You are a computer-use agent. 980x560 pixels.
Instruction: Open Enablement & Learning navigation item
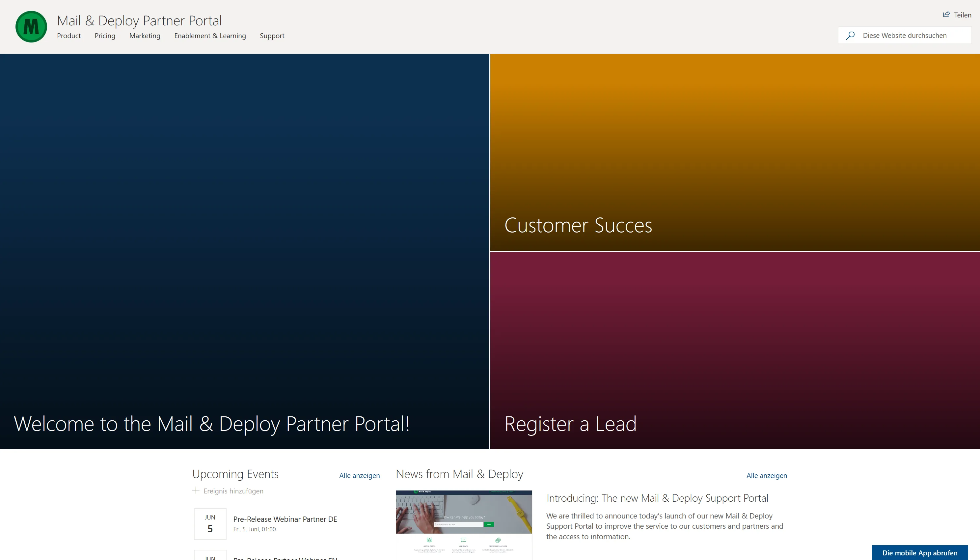[210, 36]
